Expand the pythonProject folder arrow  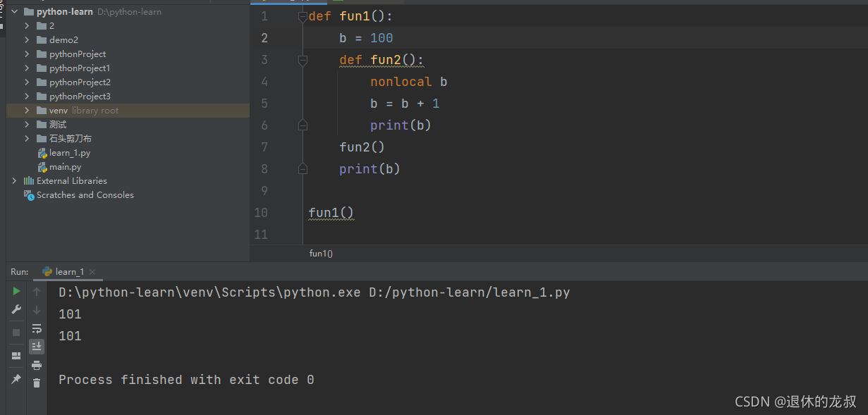[x=27, y=54]
